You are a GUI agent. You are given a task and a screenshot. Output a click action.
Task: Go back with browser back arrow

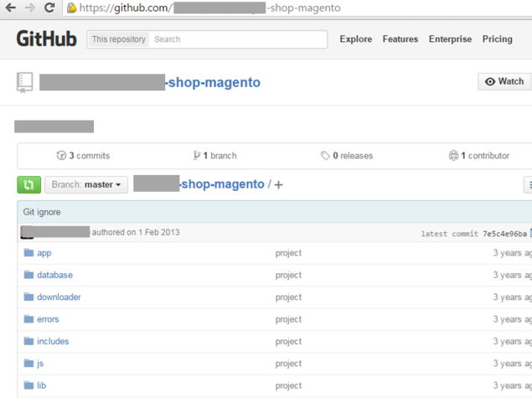[11, 8]
